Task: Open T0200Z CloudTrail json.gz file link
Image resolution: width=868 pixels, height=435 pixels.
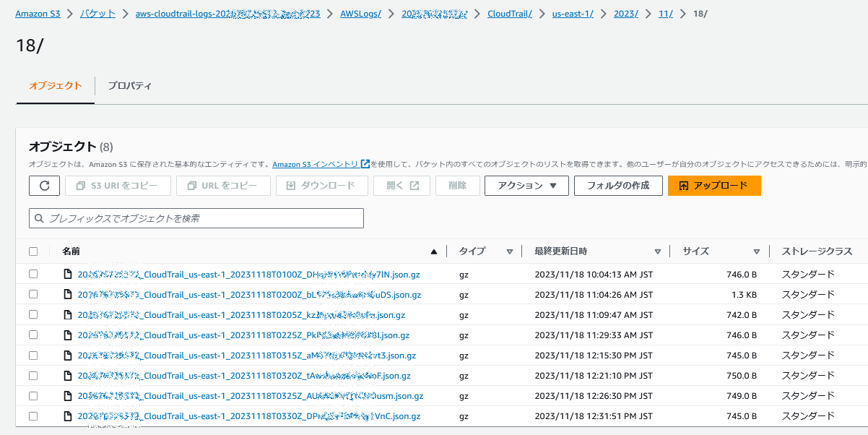Action: click(249, 295)
